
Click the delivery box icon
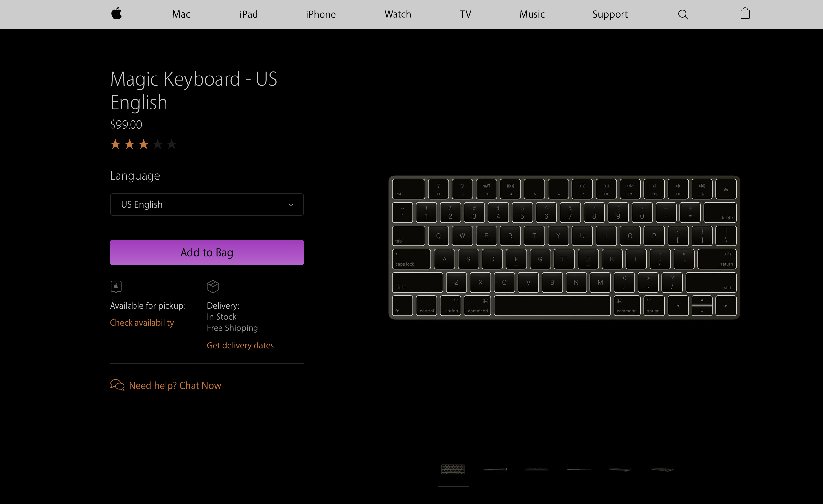pyautogui.click(x=213, y=286)
